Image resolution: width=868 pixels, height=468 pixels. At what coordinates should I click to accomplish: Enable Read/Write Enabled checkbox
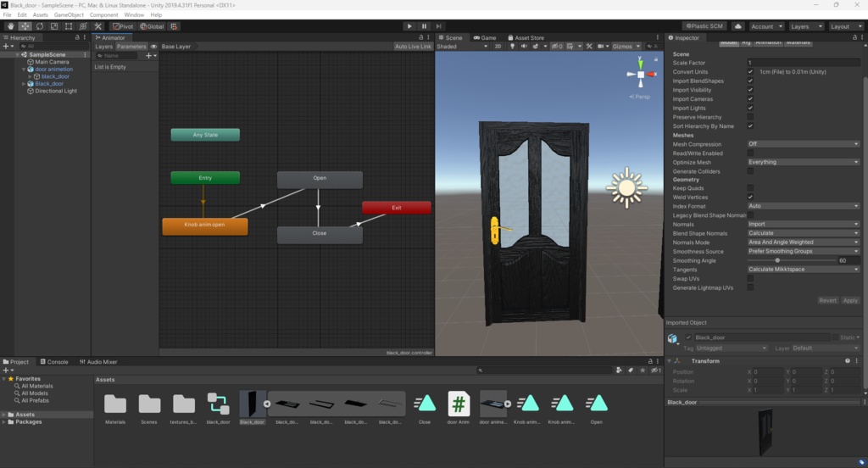(750, 153)
